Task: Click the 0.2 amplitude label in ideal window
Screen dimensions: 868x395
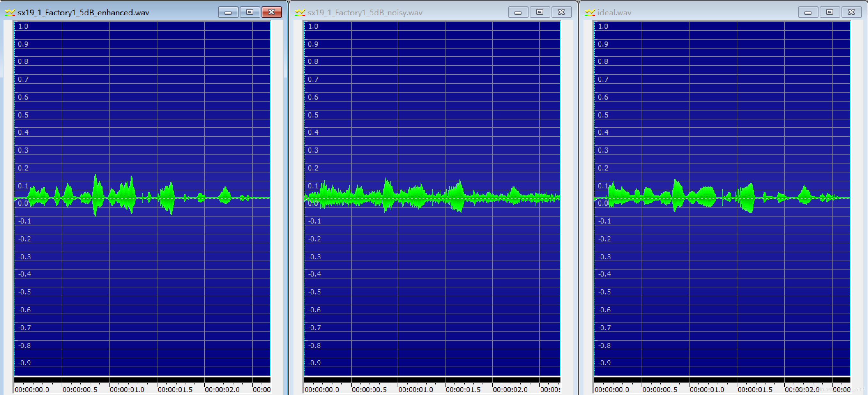Action: pyautogui.click(x=603, y=168)
